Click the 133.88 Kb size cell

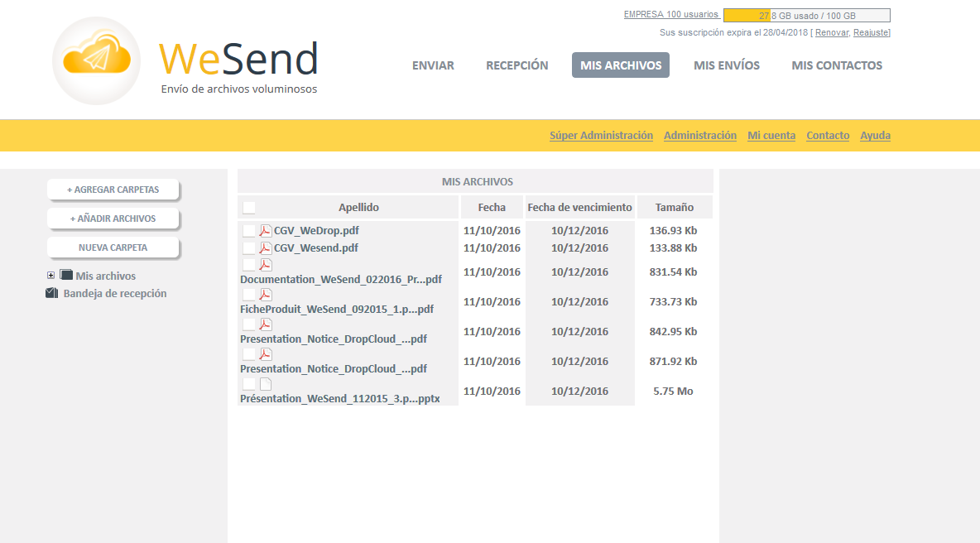click(673, 248)
